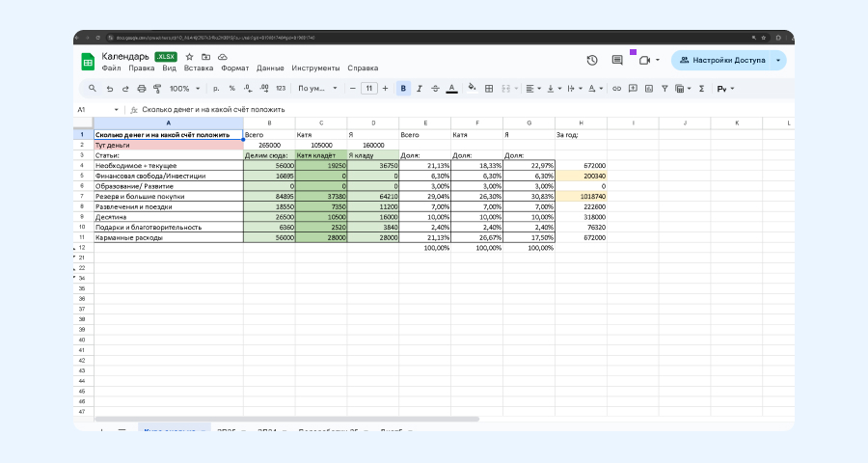Select the cell Тут деньги
The height and width of the screenshot is (463, 868).
tap(168, 145)
